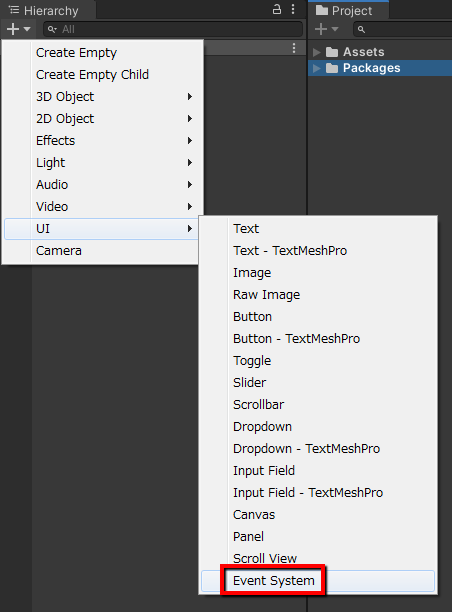Click the Hierarchy tab list icon
Image resolution: width=452 pixels, height=612 pixels.
[x=14, y=10]
